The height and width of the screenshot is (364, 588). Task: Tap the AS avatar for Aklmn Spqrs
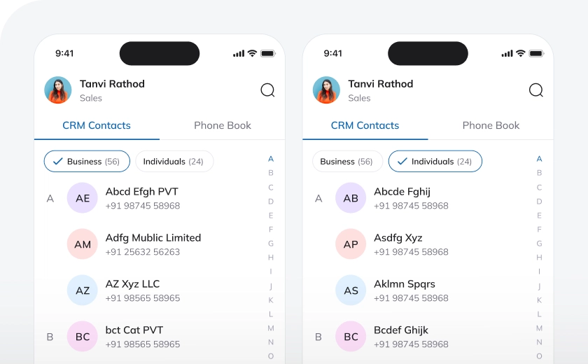[351, 290]
